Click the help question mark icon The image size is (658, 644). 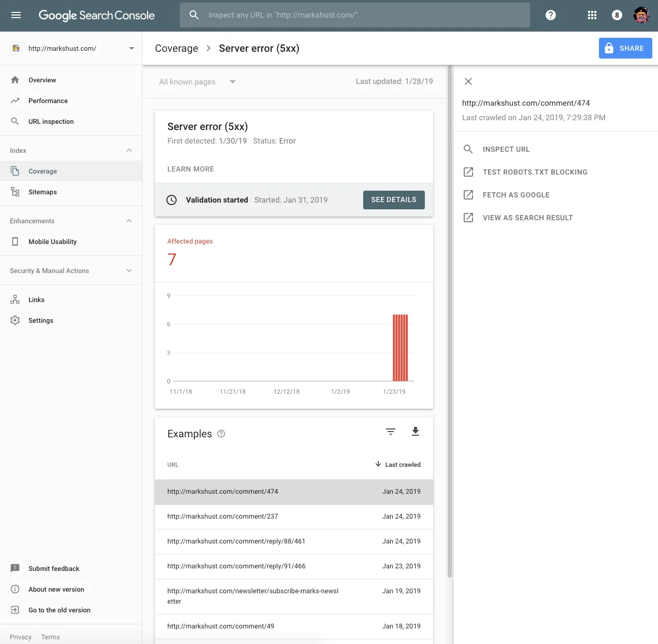coord(551,15)
